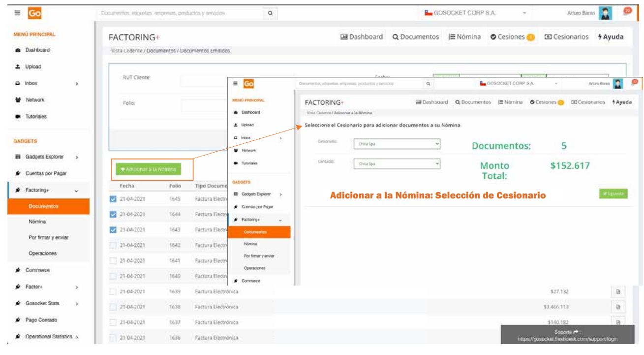Open document icon for folio 1637 row
The width and height of the screenshot is (644, 355).
point(618,322)
